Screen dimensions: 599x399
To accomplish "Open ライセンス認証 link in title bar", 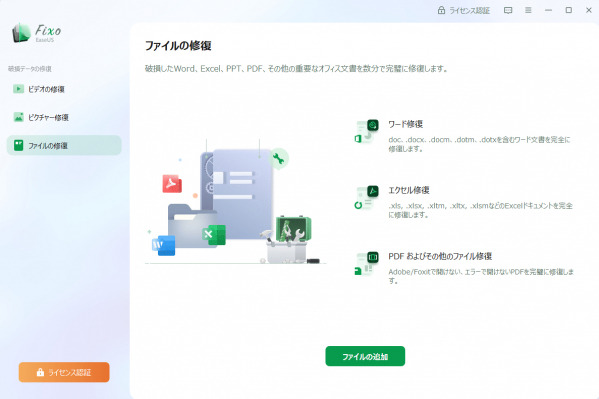I will click(469, 11).
